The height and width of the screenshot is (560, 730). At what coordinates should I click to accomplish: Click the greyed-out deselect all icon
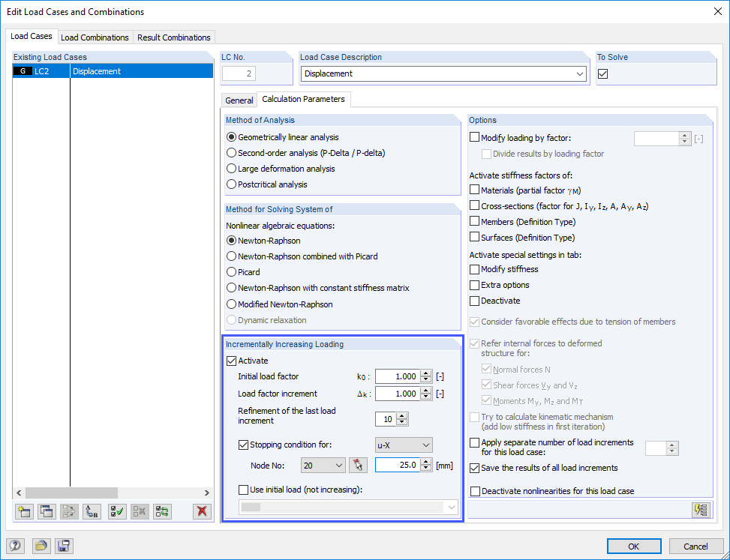pos(140,511)
